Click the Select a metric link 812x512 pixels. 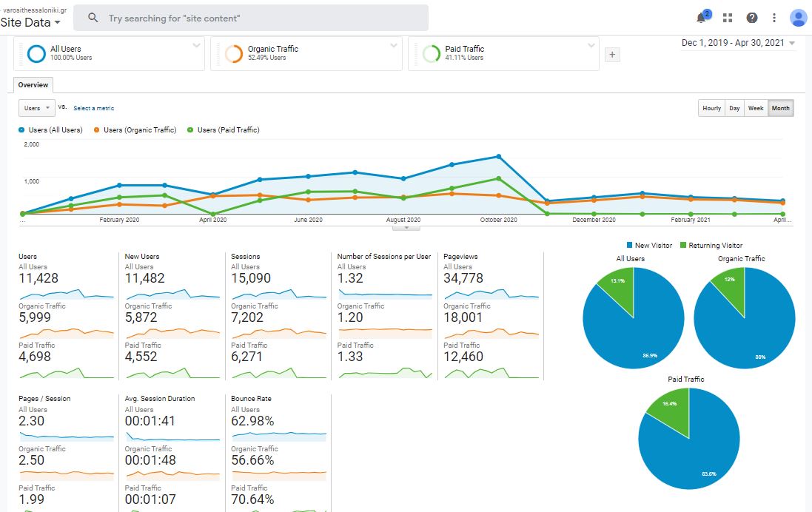point(93,108)
